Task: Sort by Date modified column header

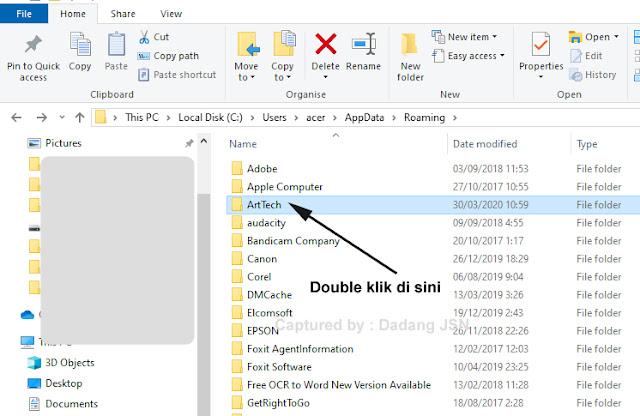Action: pos(485,144)
